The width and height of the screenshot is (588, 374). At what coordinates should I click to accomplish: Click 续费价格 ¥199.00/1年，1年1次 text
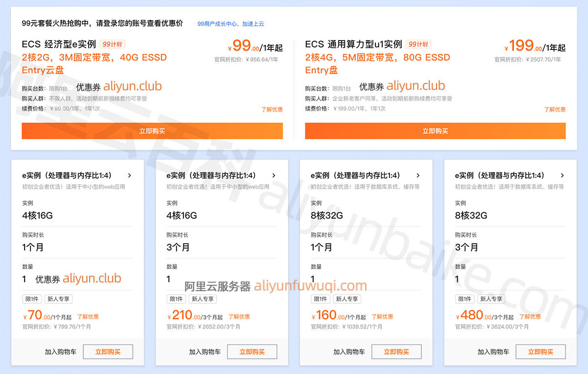pos(345,109)
